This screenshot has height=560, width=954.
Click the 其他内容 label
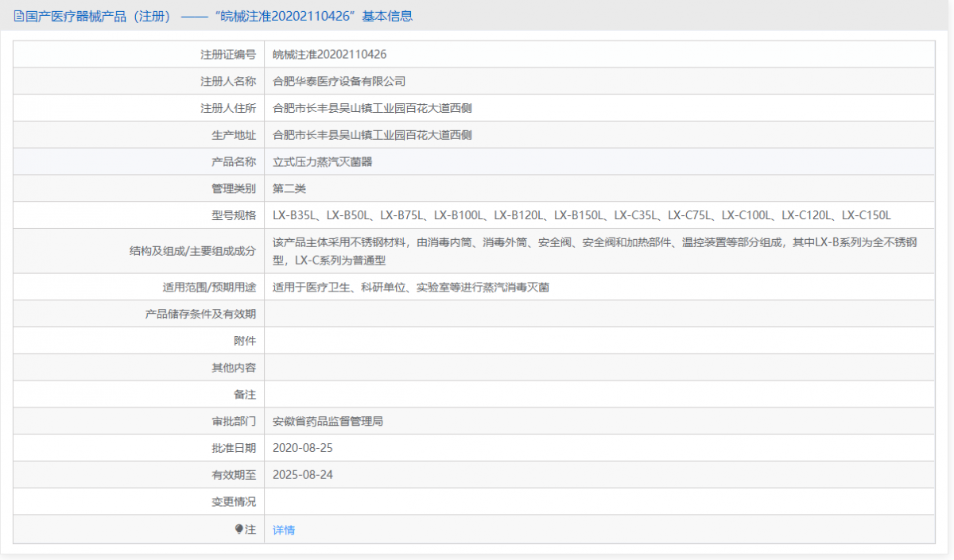point(234,368)
